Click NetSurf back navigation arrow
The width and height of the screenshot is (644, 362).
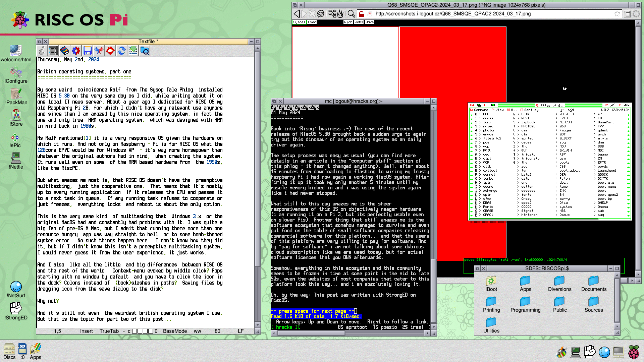point(297,14)
